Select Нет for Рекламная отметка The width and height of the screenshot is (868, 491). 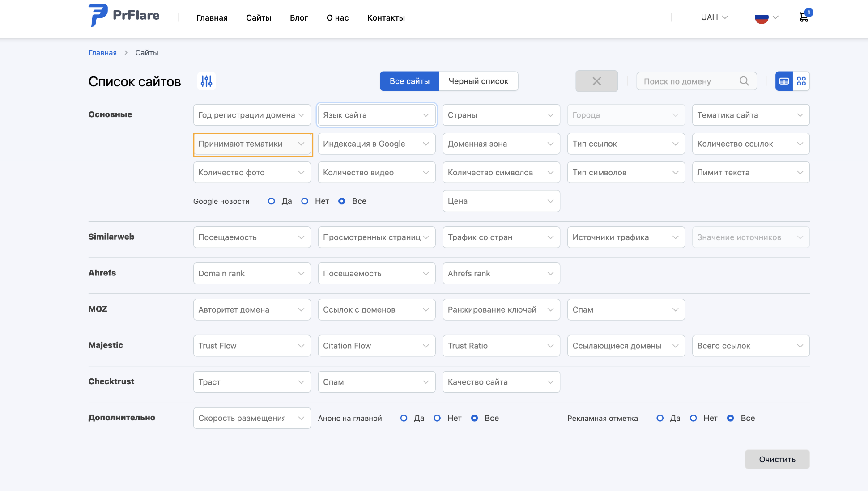coord(693,418)
